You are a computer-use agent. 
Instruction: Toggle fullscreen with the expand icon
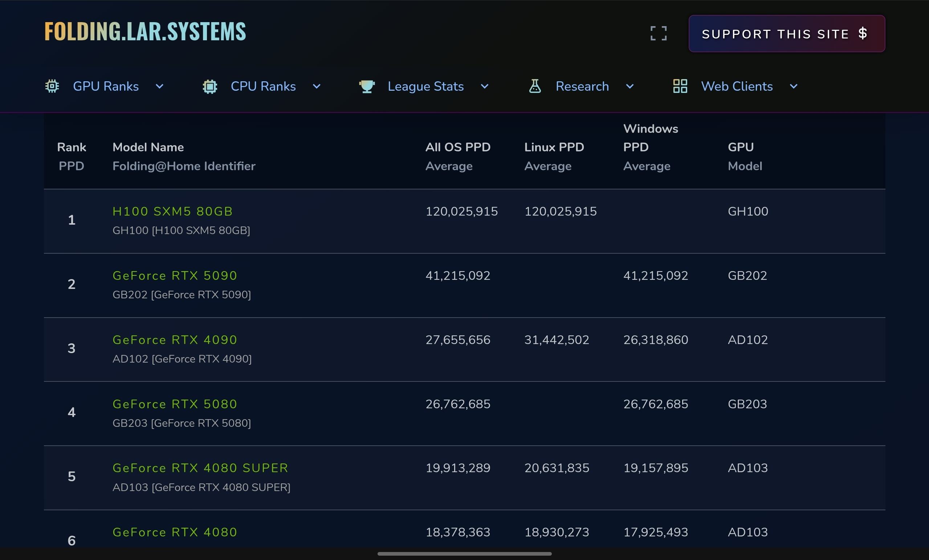click(x=659, y=33)
